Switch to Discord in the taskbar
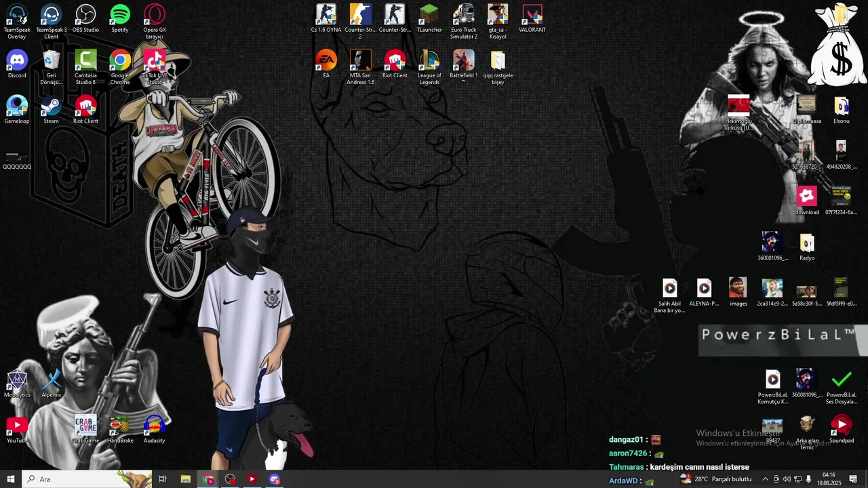Viewport: 868px width, 488px height. tap(275, 479)
